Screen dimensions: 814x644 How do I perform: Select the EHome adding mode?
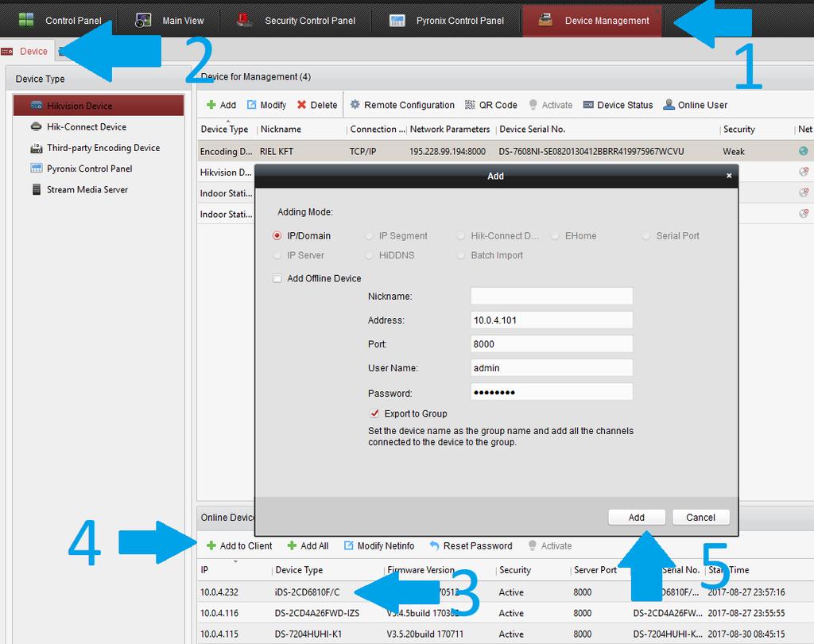point(574,236)
